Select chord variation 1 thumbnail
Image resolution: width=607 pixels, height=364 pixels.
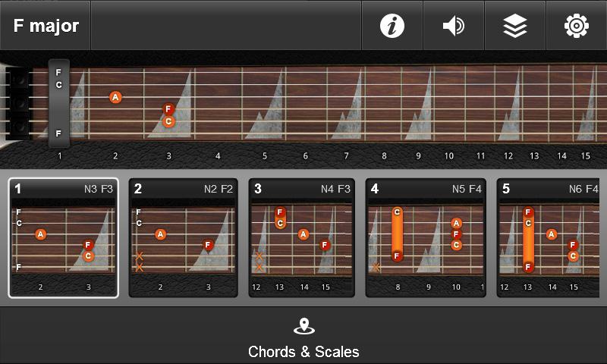[64, 238]
